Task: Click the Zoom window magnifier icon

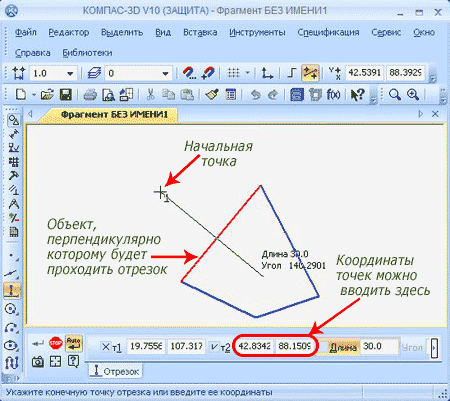Action: (395, 95)
